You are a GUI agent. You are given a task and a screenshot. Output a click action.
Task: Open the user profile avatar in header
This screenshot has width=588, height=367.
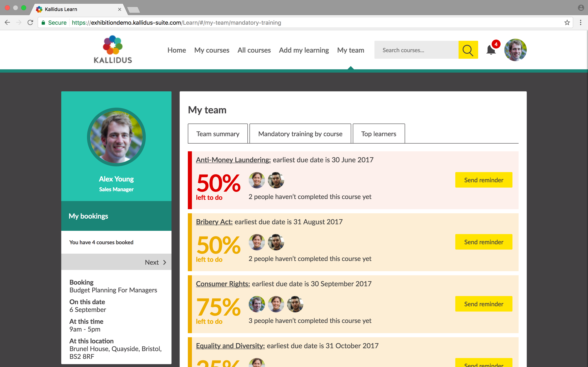pyautogui.click(x=515, y=50)
